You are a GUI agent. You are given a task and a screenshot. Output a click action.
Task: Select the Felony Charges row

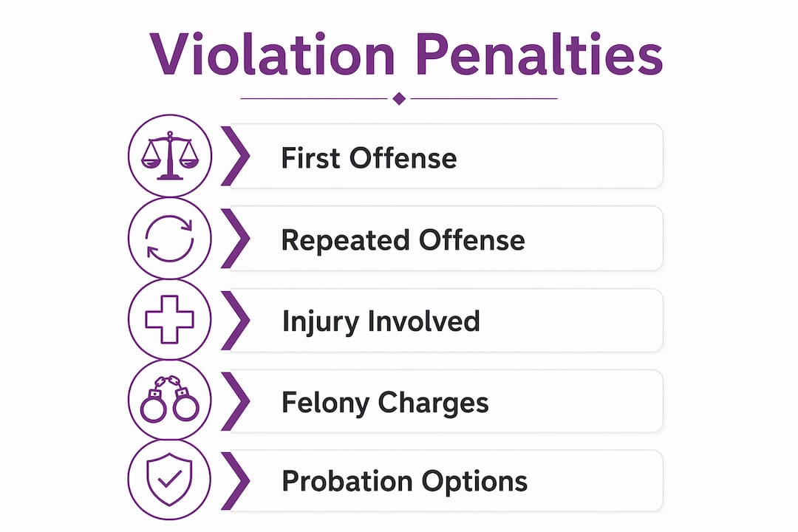point(446,401)
